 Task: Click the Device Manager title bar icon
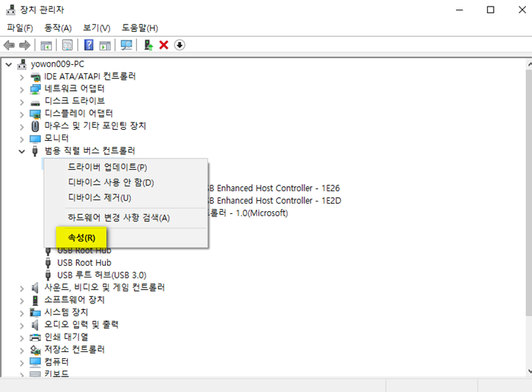point(11,10)
